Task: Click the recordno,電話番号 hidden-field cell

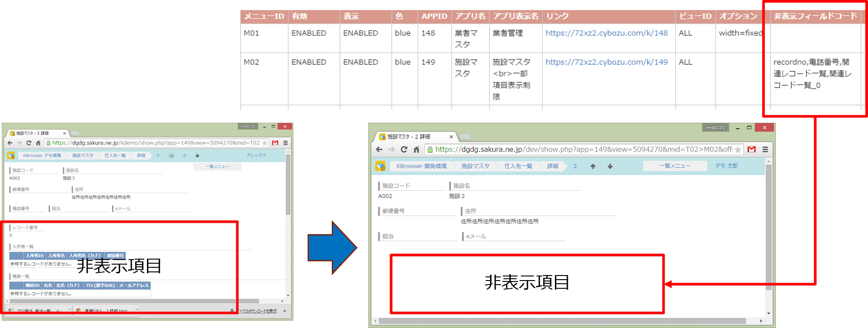Action: (815, 79)
